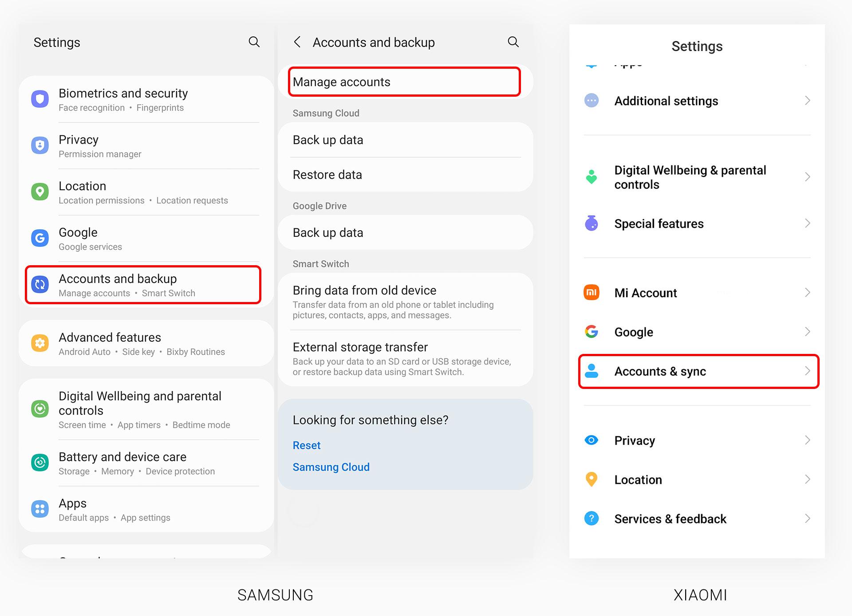This screenshot has width=852, height=616.
Task: Open search in Samsung Settings screen
Action: 254,42
